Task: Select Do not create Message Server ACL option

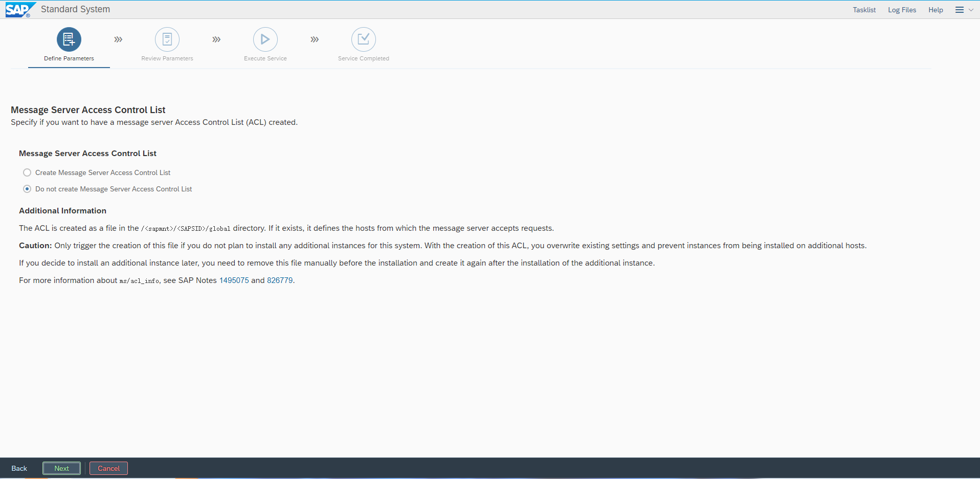Action: click(x=27, y=189)
